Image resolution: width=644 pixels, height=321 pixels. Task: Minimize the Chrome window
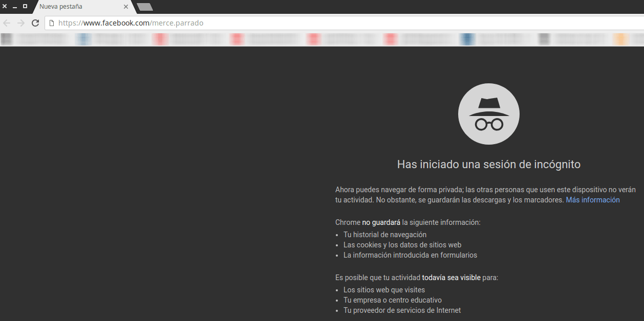[14, 7]
